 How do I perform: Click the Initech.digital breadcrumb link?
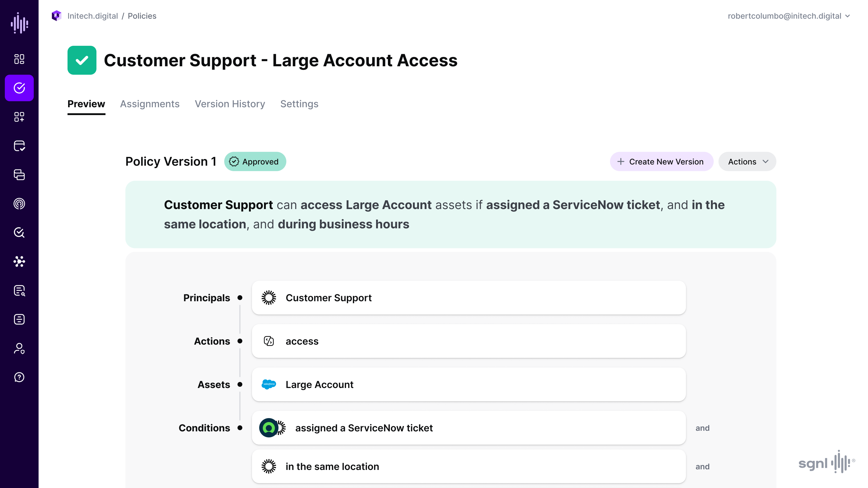coord(92,16)
